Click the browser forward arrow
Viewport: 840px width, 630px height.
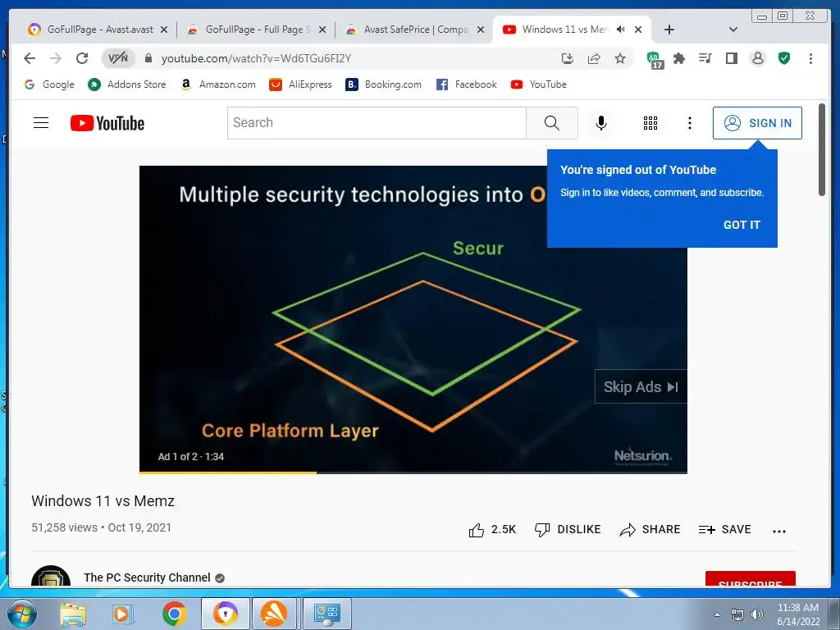click(55, 58)
